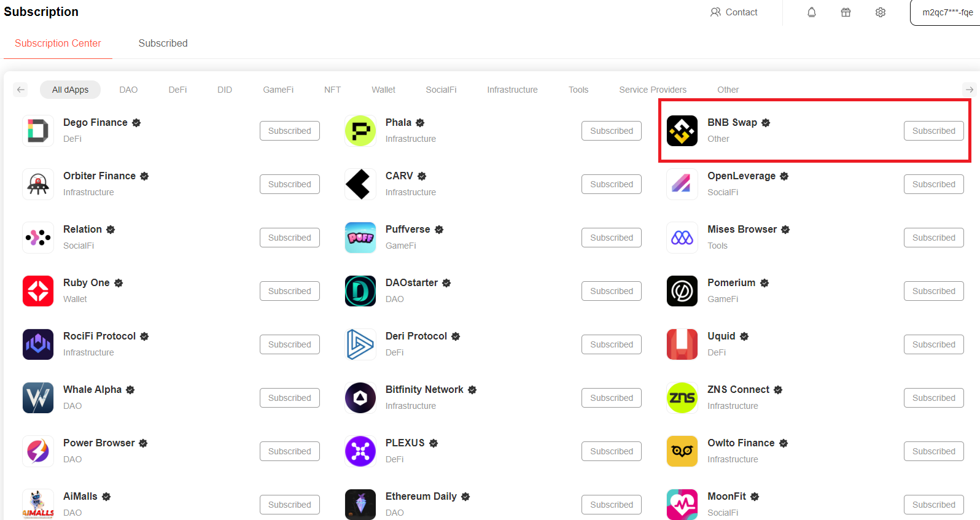This screenshot has width=980, height=520.
Task: Click the Owlto Finance logo icon
Action: pyautogui.click(x=682, y=451)
